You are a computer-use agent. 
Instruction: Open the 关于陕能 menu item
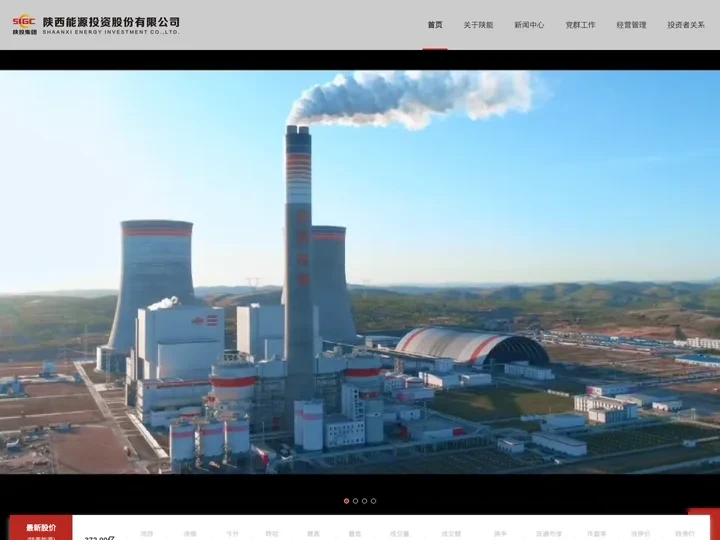point(478,25)
